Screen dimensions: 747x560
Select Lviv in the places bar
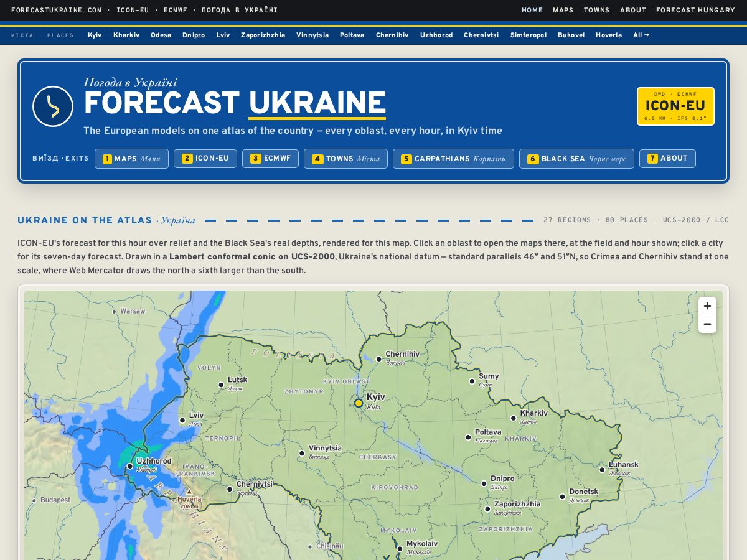coord(223,35)
